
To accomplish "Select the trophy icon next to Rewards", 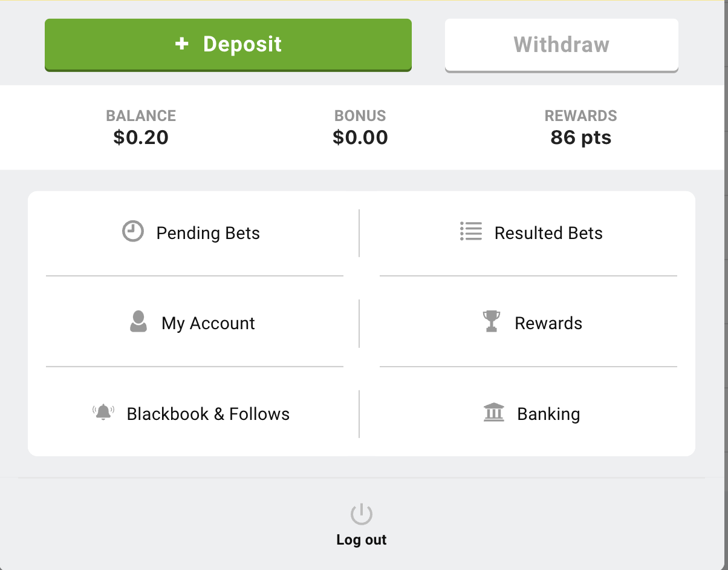I will pos(492,321).
